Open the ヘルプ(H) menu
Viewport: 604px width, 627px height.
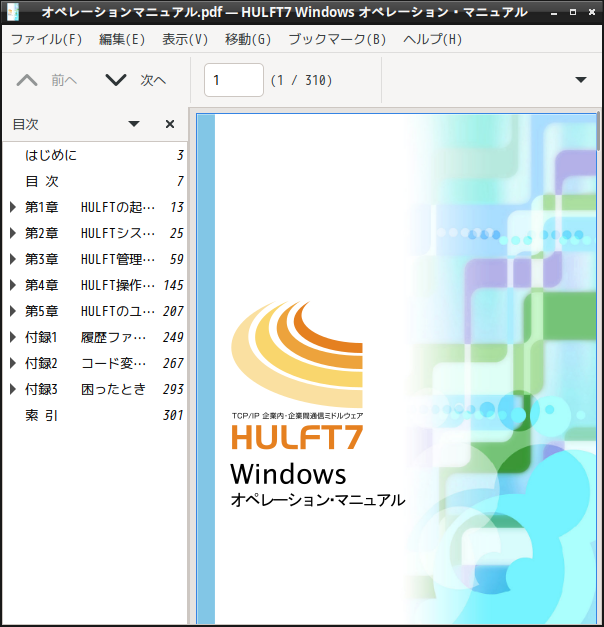[432, 39]
